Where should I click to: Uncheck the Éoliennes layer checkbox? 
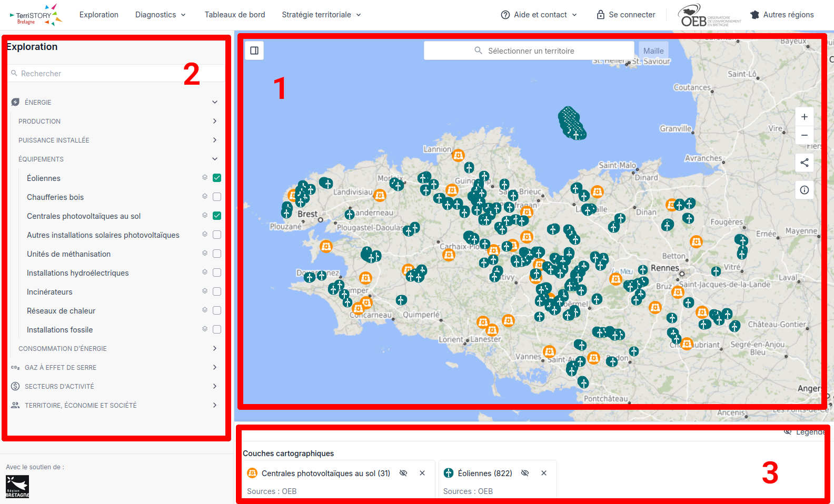217,178
